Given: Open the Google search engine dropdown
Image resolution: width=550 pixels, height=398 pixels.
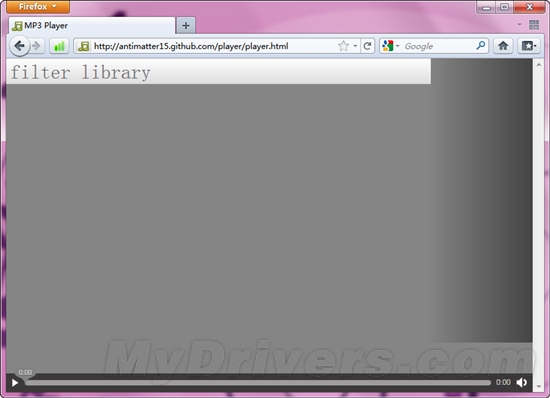Looking at the screenshot, I should point(391,46).
